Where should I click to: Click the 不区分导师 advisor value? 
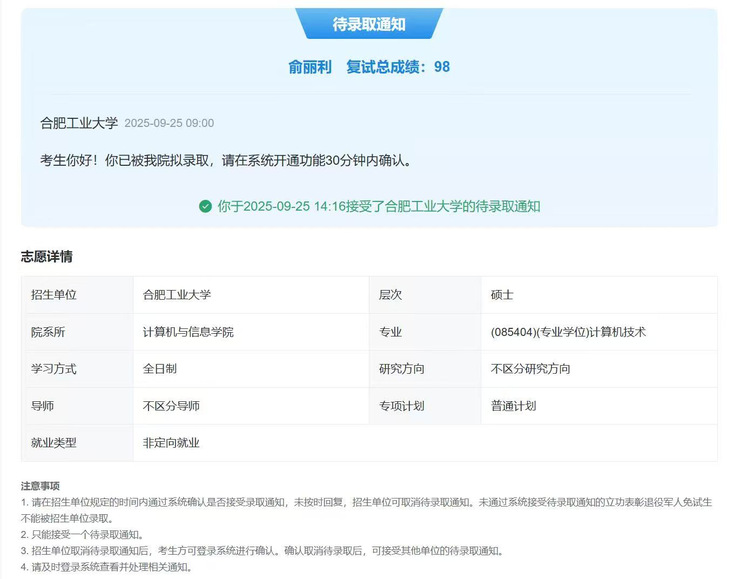click(171, 406)
